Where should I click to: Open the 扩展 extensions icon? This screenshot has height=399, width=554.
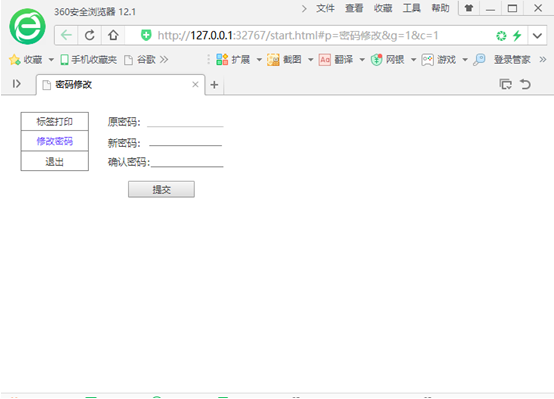pyautogui.click(x=222, y=60)
